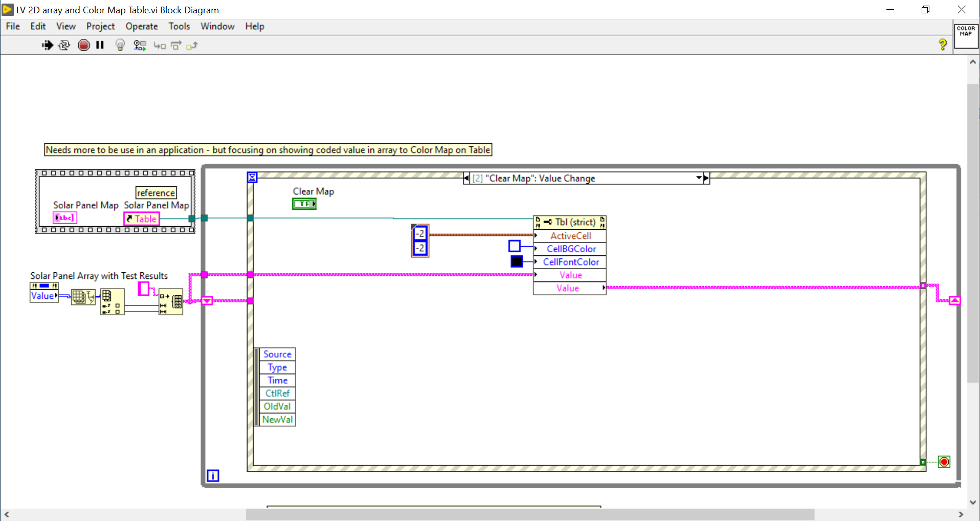Image resolution: width=980 pixels, height=521 pixels.
Task: Click the white CellBGColor color constant
Action: pos(515,246)
